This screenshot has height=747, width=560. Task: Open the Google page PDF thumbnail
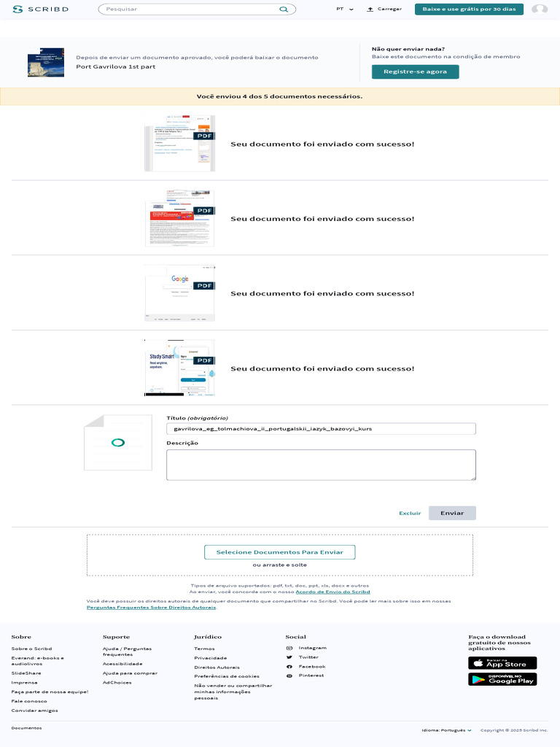179,293
